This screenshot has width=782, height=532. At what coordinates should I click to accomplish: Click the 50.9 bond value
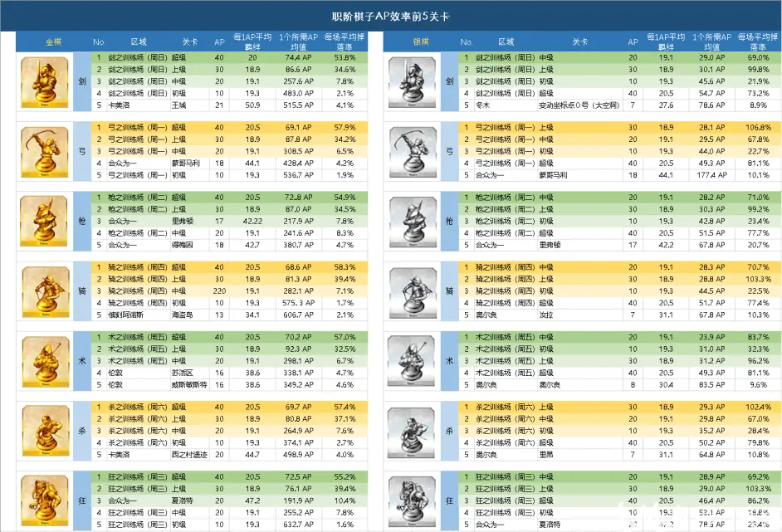pos(252,105)
